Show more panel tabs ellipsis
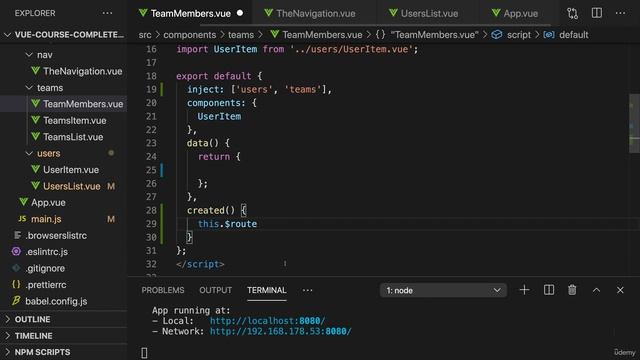This screenshot has width=640, height=360. [x=308, y=290]
